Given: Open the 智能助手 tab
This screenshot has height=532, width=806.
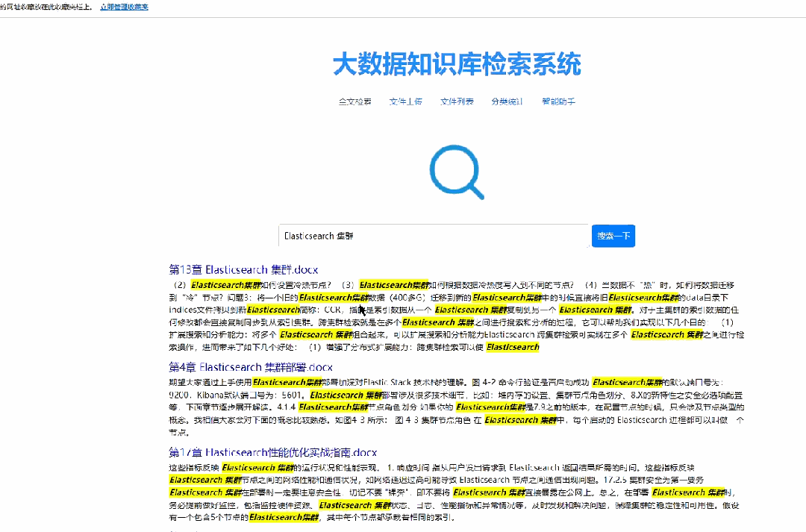Looking at the screenshot, I should [x=558, y=101].
